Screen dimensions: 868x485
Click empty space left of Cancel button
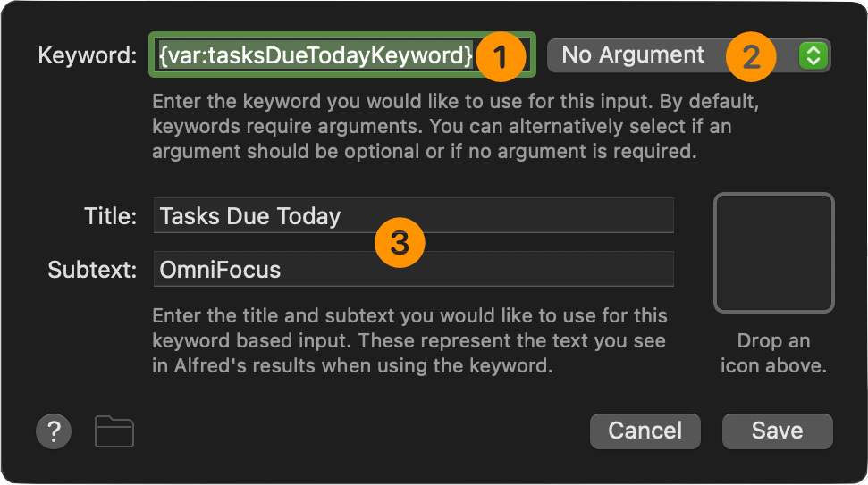click(x=358, y=431)
